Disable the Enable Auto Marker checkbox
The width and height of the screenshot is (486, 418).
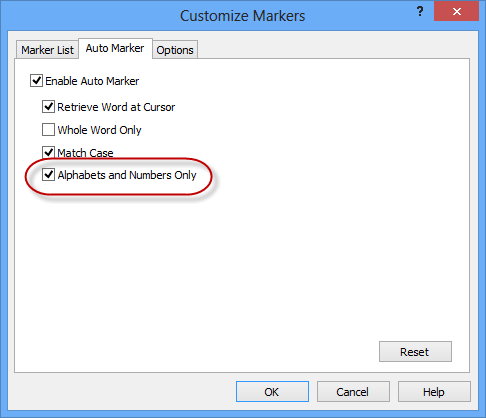point(36,81)
